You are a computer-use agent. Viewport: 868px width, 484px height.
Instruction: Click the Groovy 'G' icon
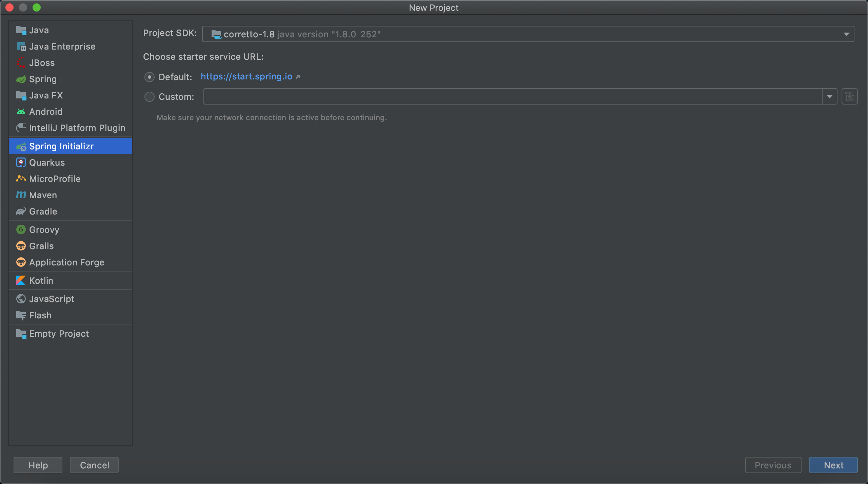click(21, 230)
